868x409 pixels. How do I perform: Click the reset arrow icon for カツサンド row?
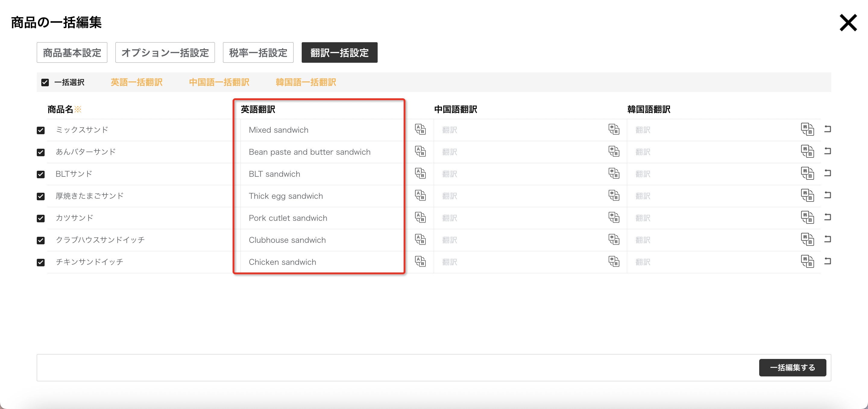(x=828, y=217)
